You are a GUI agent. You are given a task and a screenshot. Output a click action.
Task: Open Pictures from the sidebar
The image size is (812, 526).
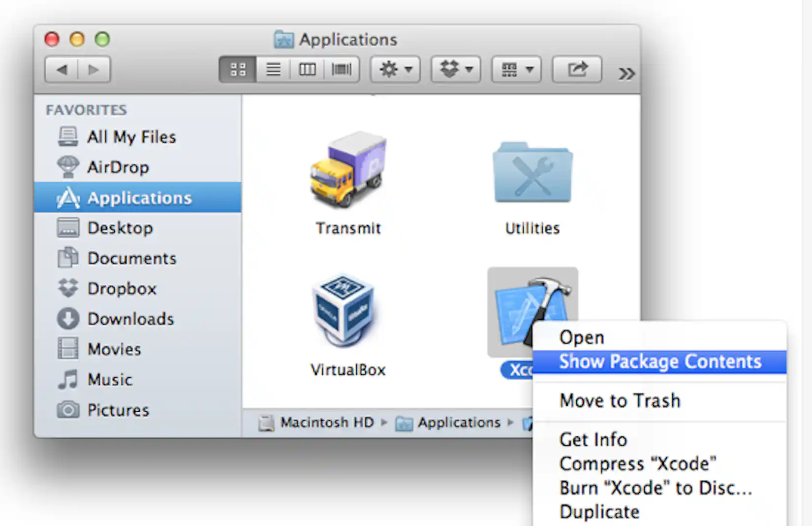pyautogui.click(x=138, y=410)
